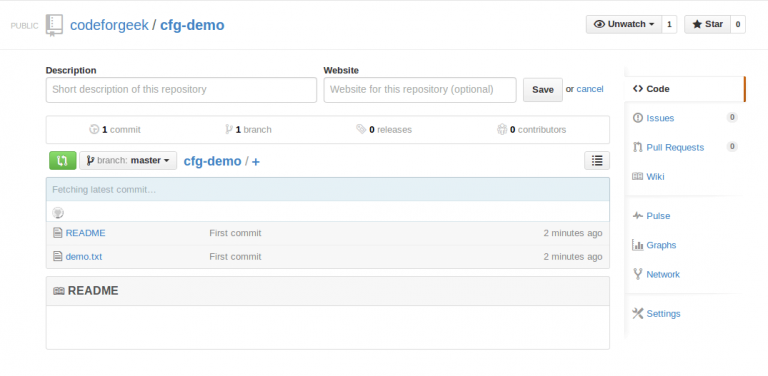Image resolution: width=768 pixels, height=376 pixels.
Task: Save the repository description
Action: click(543, 90)
